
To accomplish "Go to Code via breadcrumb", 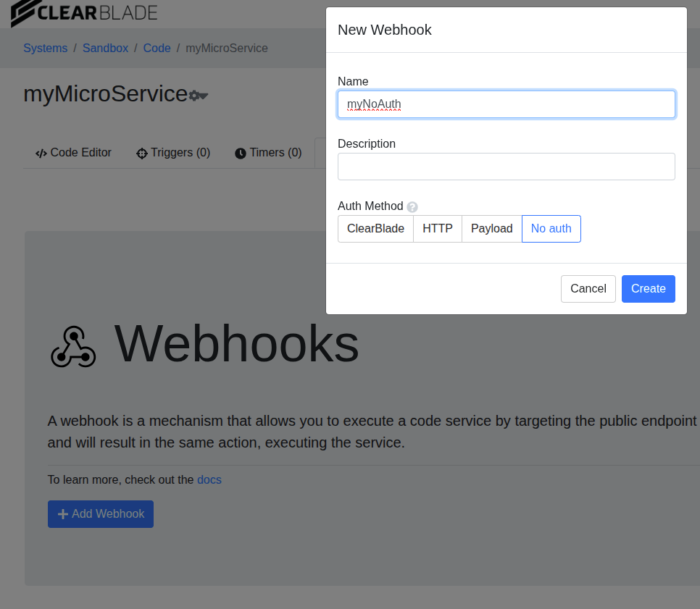I will pyautogui.click(x=157, y=49).
